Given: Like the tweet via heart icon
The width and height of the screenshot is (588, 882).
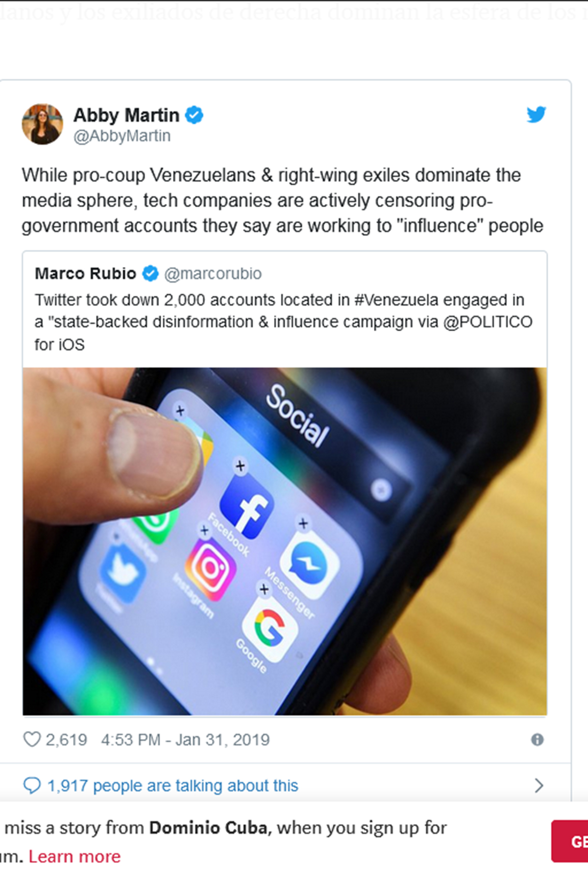Looking at the screenshot, I should pyautogui.click(x=32, y=739).
